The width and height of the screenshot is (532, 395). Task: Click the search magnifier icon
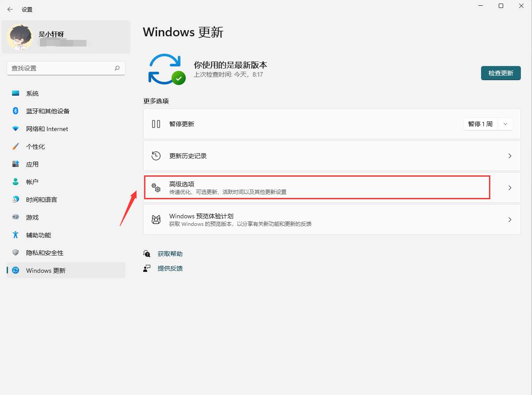[x=117, y=68]
